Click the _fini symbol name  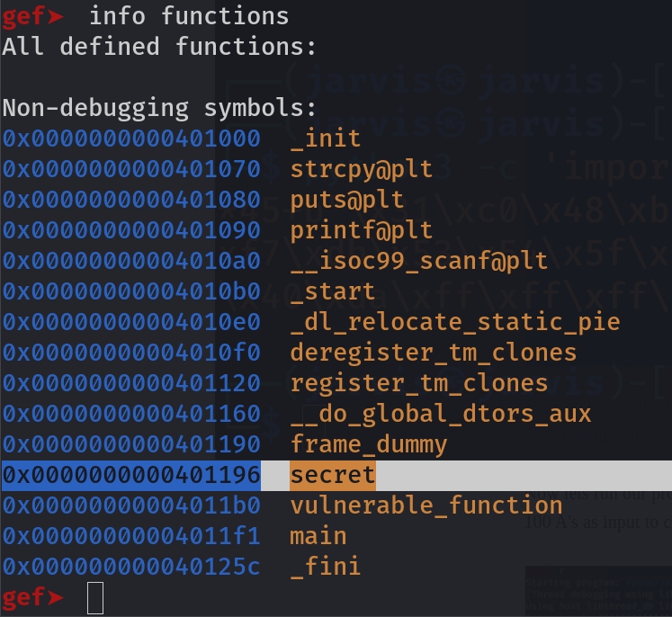point(325,567)
